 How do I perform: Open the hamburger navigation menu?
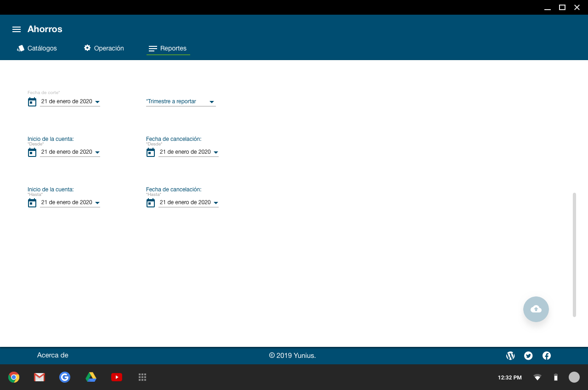tap(17, 29)
